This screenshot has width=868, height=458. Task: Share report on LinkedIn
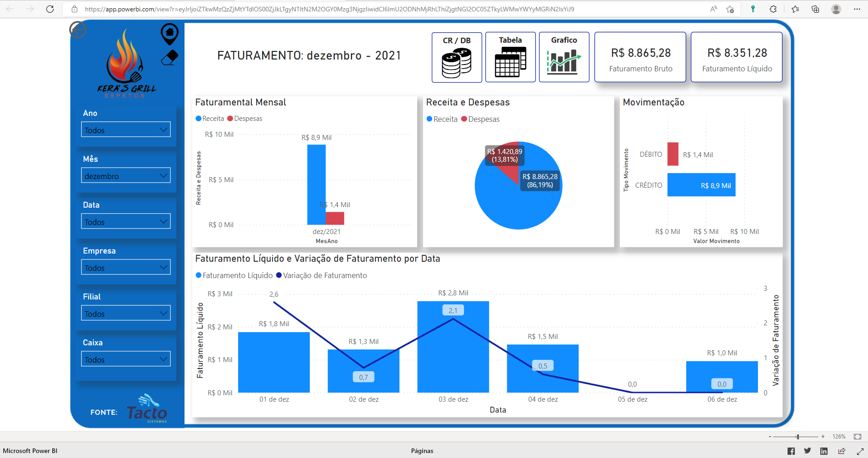coord(824,451)
